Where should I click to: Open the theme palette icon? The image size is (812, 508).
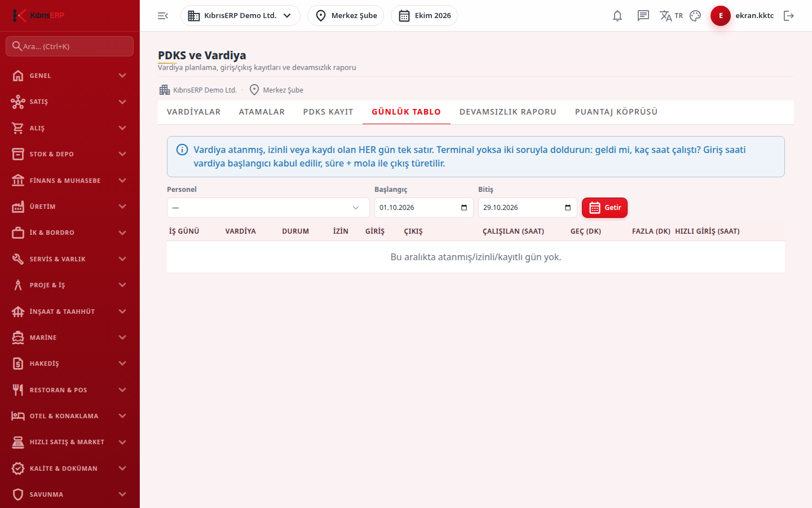(695, 16)
